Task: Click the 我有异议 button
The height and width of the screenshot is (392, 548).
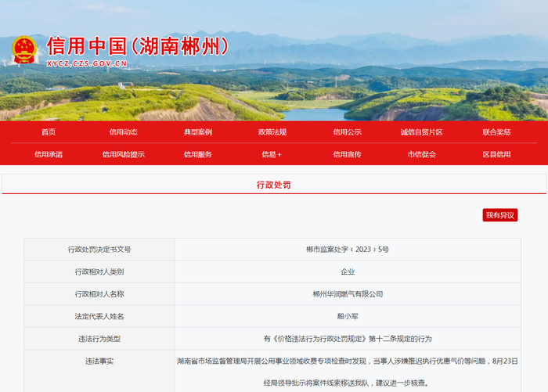Action: [500, 215]
